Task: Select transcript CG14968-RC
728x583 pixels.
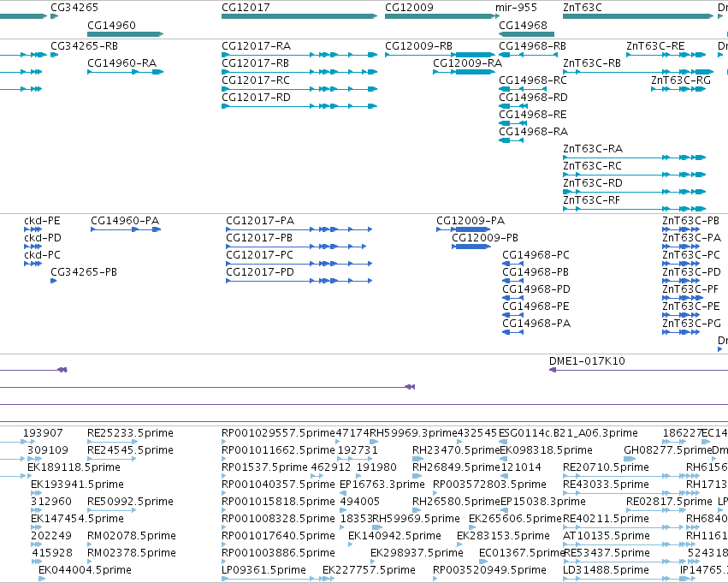Action: [x=533, y=80]
